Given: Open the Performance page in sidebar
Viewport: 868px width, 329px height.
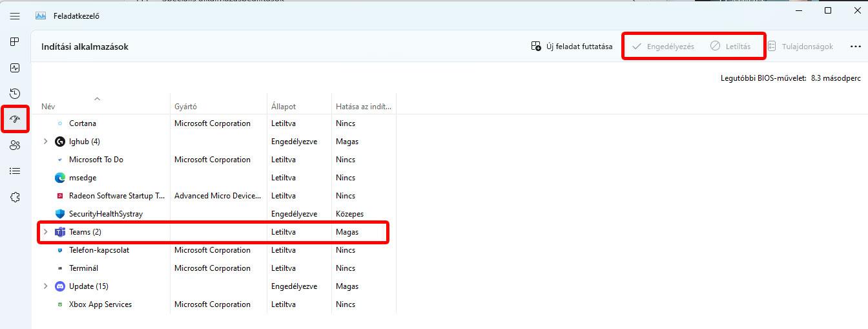Looking at the screenshot, I should [x=15, y=68].
